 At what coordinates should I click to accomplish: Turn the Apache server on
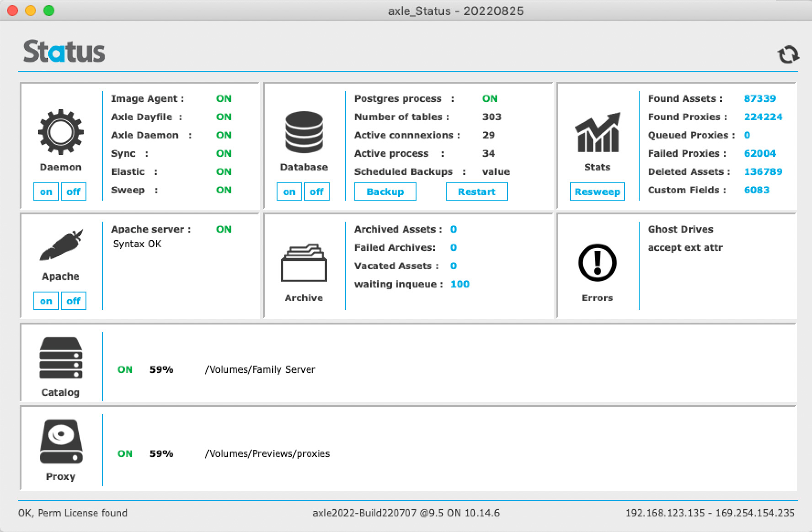click(46, 301)
